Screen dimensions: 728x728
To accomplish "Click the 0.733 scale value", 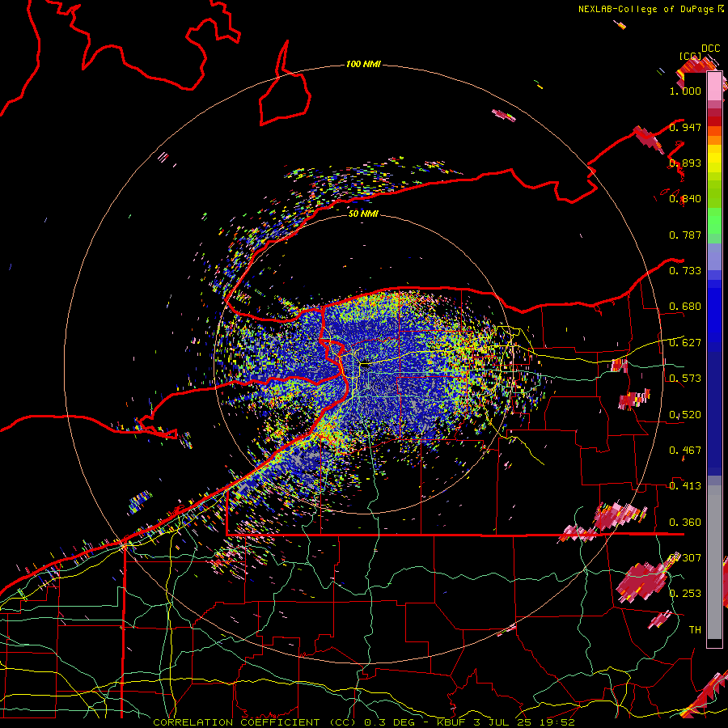I will click(x=685, y=271).
